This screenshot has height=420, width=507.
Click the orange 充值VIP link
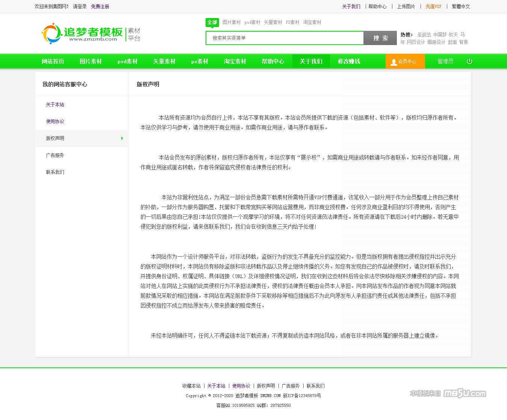[x=433, y=6]
